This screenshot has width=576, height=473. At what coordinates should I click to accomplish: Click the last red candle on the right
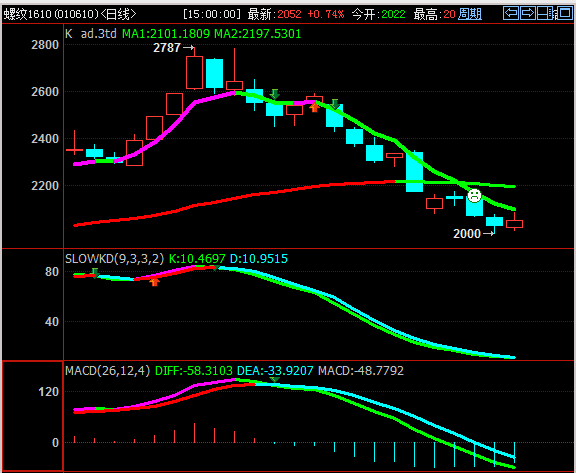pos(514,224)
